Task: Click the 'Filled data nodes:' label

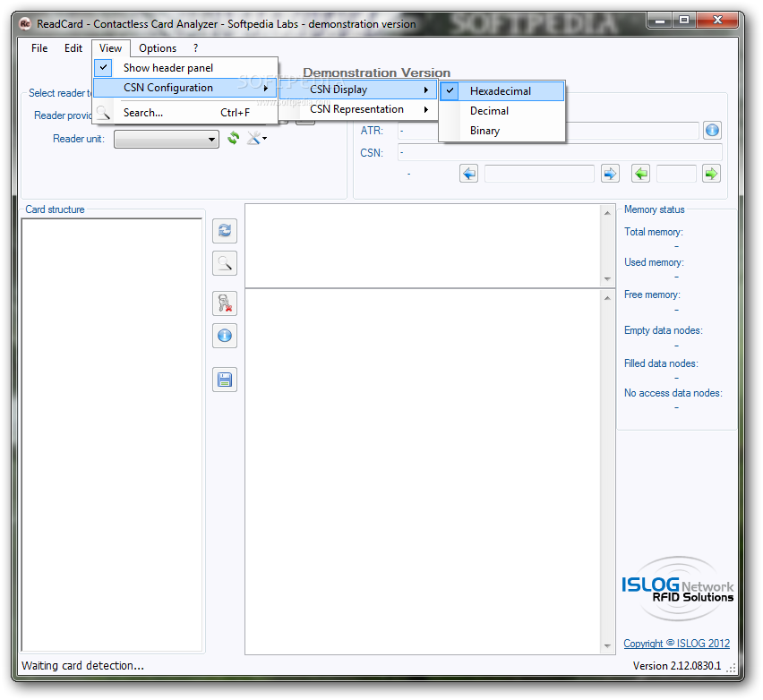Action: (x=661, y=363)
